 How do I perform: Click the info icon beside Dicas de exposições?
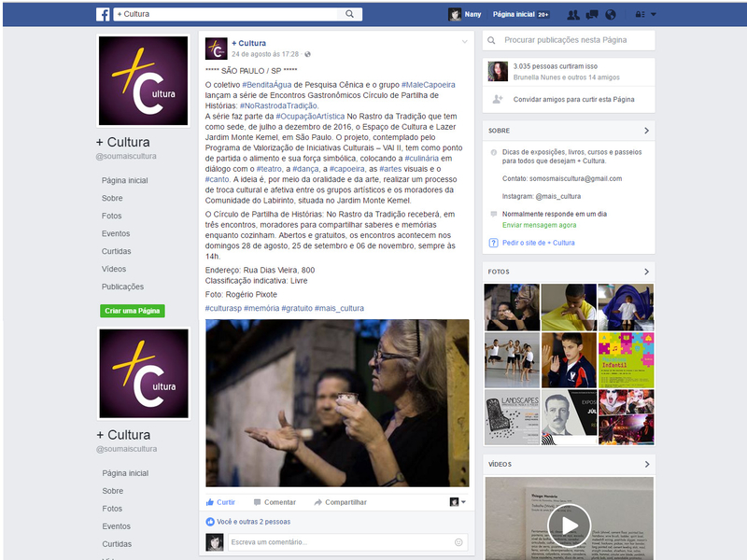pyautogui.click(x=494, y=152)
